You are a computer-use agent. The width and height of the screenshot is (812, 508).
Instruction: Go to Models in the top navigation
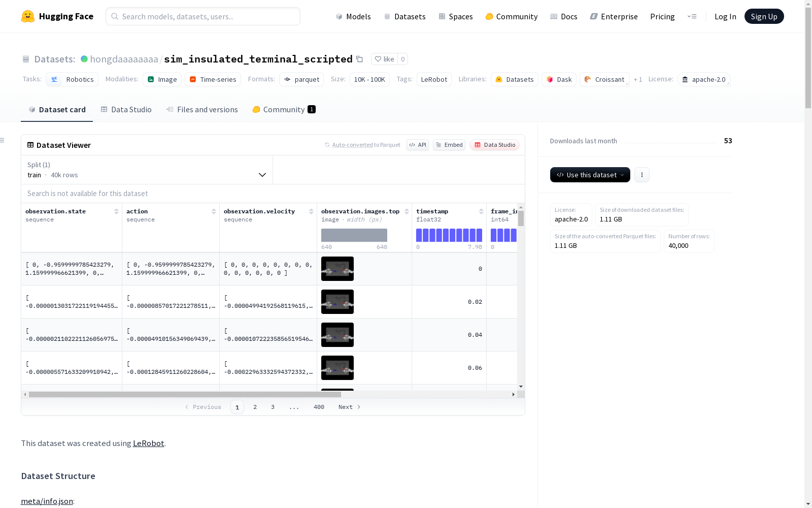coord(353,16)
